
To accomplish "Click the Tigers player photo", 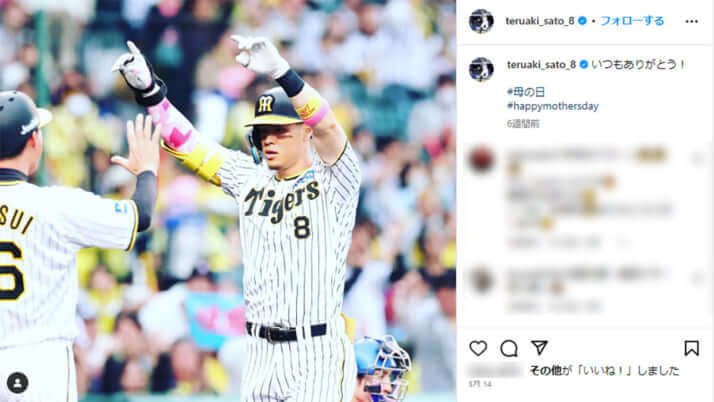I will pos(228,201).
